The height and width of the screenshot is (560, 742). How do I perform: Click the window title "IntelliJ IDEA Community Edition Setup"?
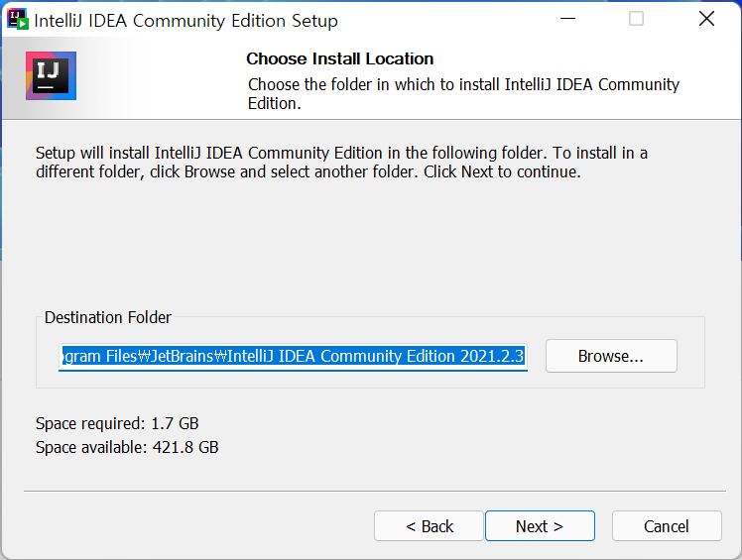point(186,20)
